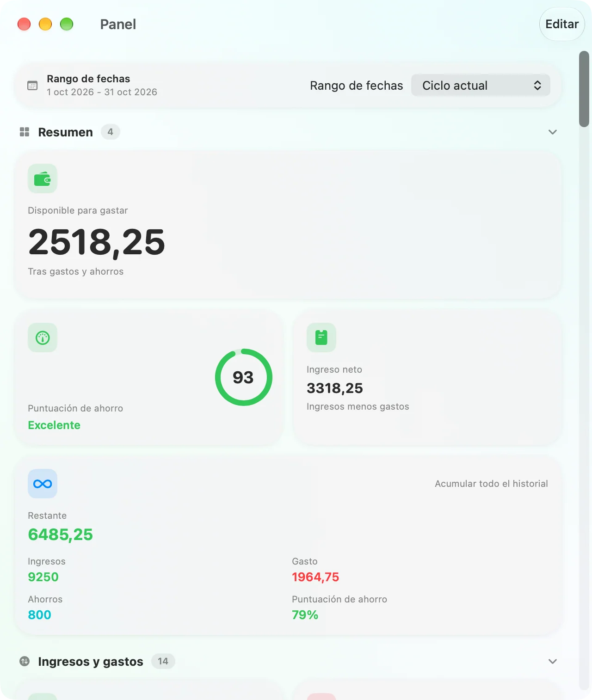Click the Restante label
This screenshot has width=592, height=700.
[47, 516]
